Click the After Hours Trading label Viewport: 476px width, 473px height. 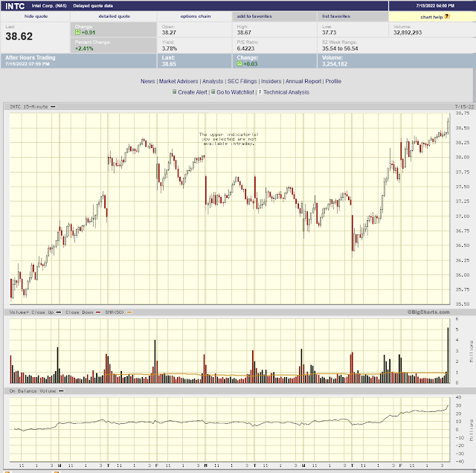(x=30, y=57)
